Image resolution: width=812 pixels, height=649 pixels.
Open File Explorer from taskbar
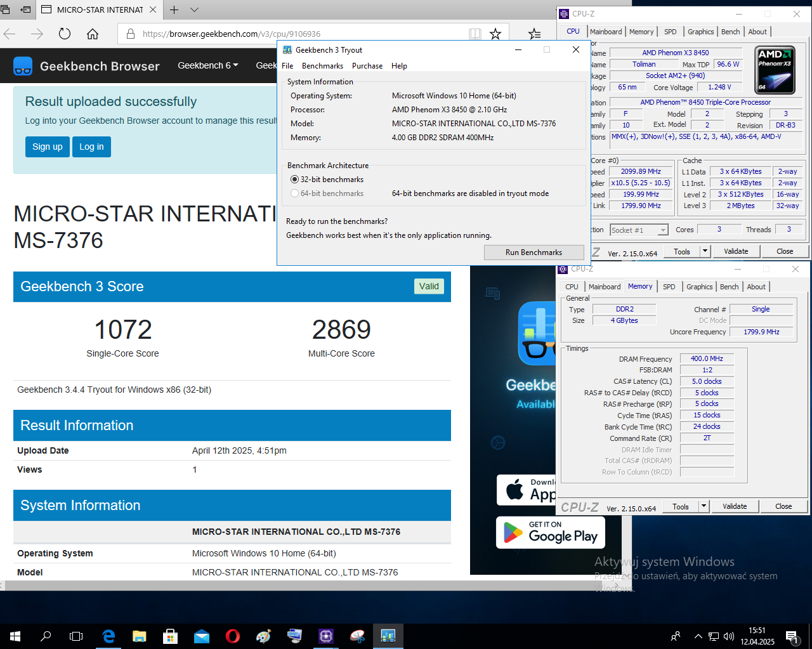(x=140, y=636)
